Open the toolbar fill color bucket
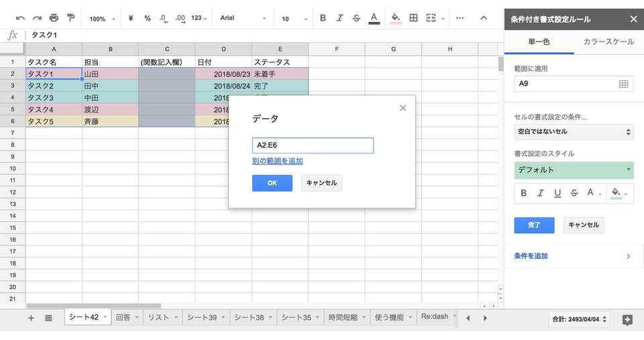 pyautogui.click(x=396, y=18)
